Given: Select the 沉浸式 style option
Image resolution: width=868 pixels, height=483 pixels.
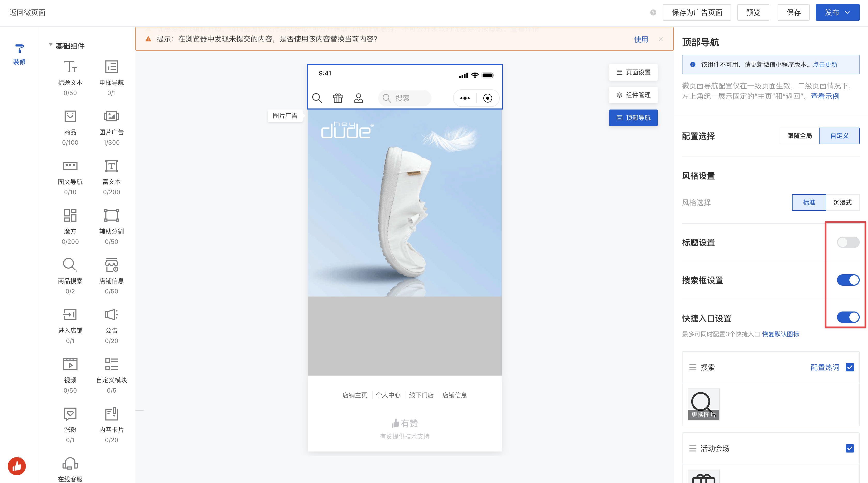Looking at the screenshot, I should point(842,202).
